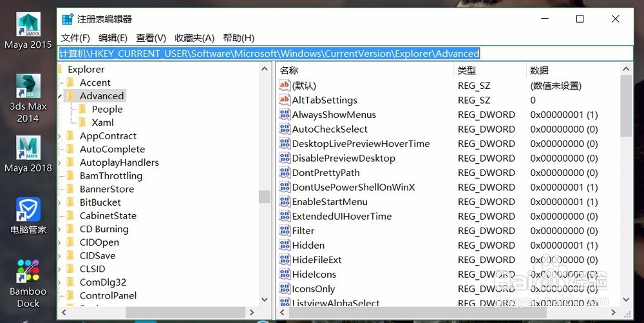
Task: Click the tree pane vertical scrollbar thumb
Action: (265, 197)
